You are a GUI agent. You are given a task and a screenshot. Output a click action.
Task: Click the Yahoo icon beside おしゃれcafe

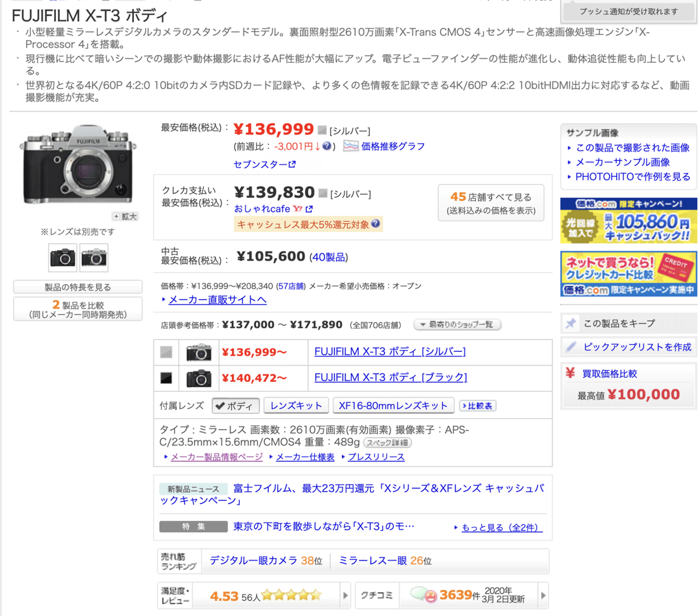298,208
